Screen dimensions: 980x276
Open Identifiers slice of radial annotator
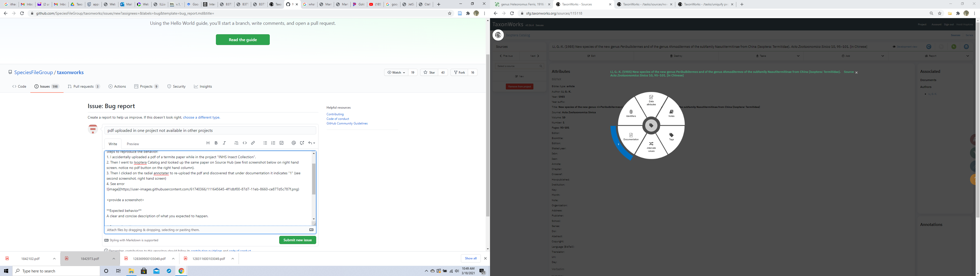point(631,114)
